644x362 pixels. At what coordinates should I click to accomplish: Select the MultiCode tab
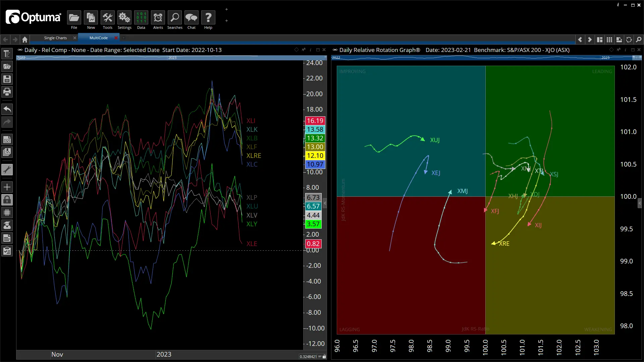tap(98, 38)
